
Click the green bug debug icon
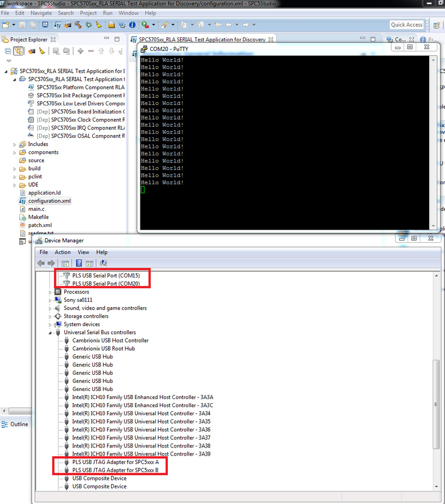click(89, 25)
